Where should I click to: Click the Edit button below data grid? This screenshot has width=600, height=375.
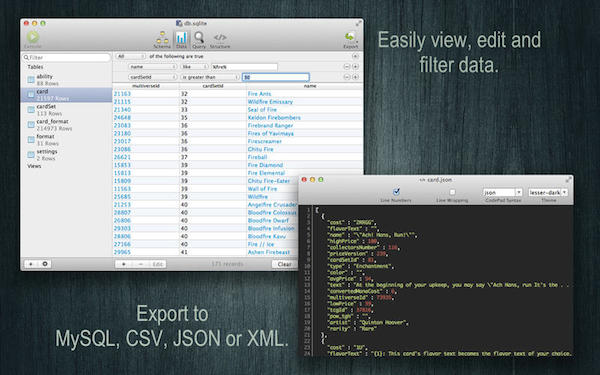158,264
